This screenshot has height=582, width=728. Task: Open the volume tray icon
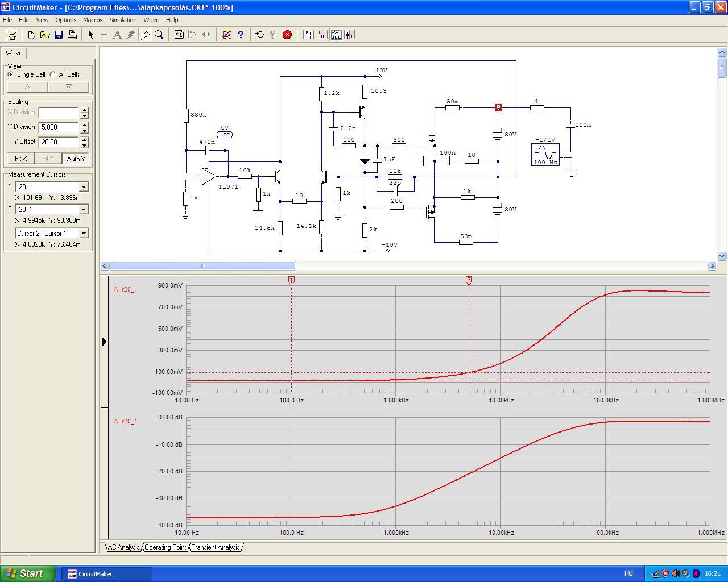675,573
